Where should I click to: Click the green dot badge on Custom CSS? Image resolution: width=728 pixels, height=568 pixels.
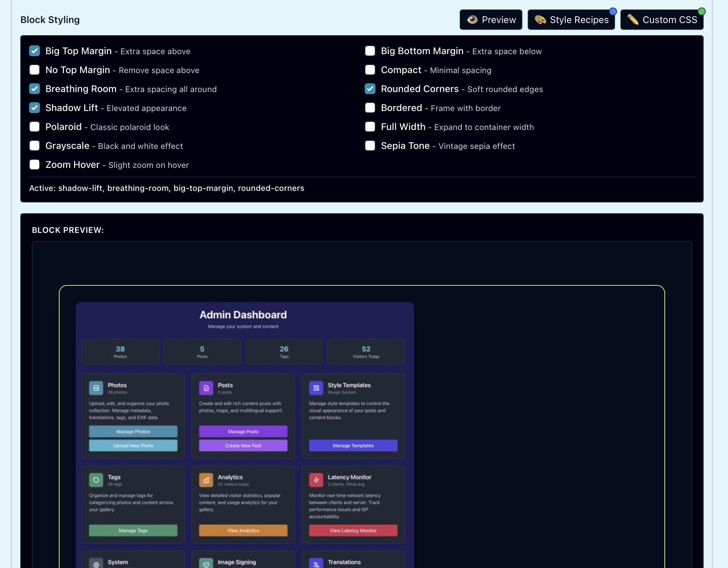tap(702, 12)
